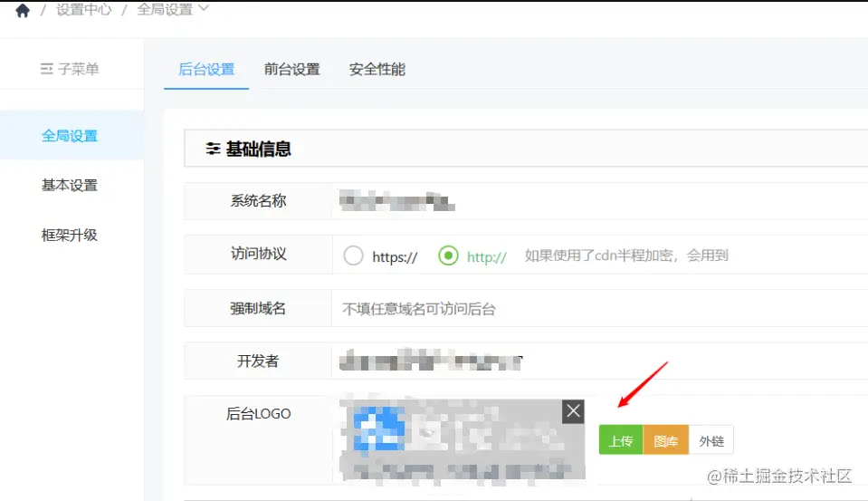The width and height of the screenshot is (868, 501).
Task: Switch to 安全性能 tab
Action: click(377, 69)
